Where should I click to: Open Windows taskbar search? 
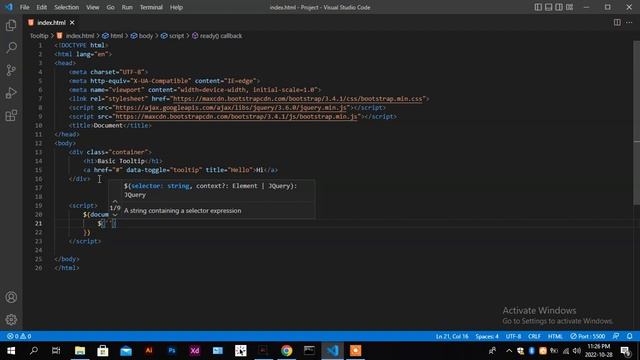pyautogui.click(x=34, y=351)
